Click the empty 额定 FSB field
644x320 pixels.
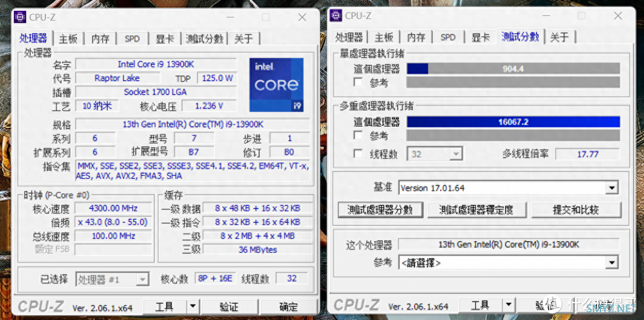113,249
